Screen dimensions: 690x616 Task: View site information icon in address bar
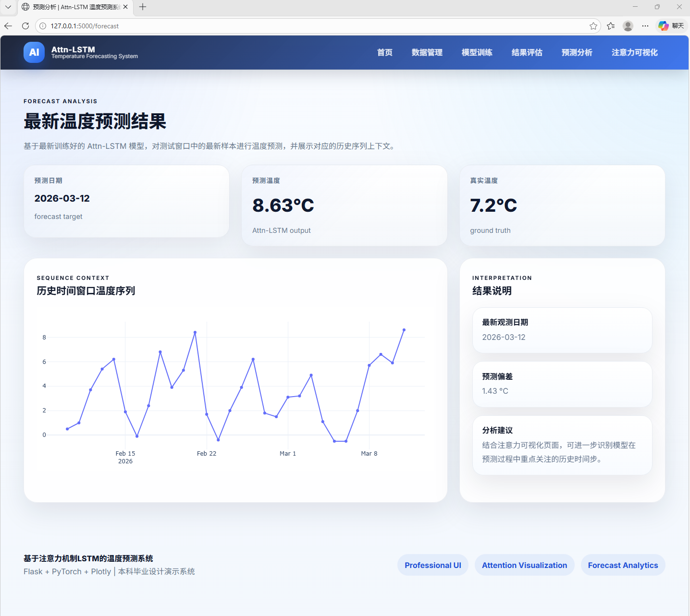click(x=43, y=26)
